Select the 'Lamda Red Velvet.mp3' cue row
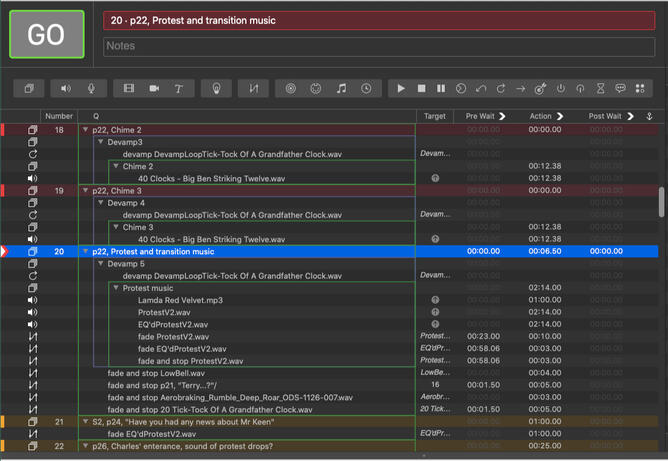 (180, 300)
